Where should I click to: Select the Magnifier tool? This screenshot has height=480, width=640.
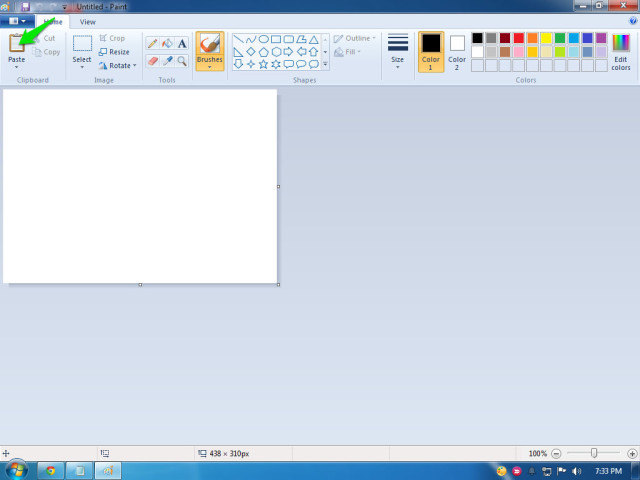pyautogui.click(x=182, y=61)
